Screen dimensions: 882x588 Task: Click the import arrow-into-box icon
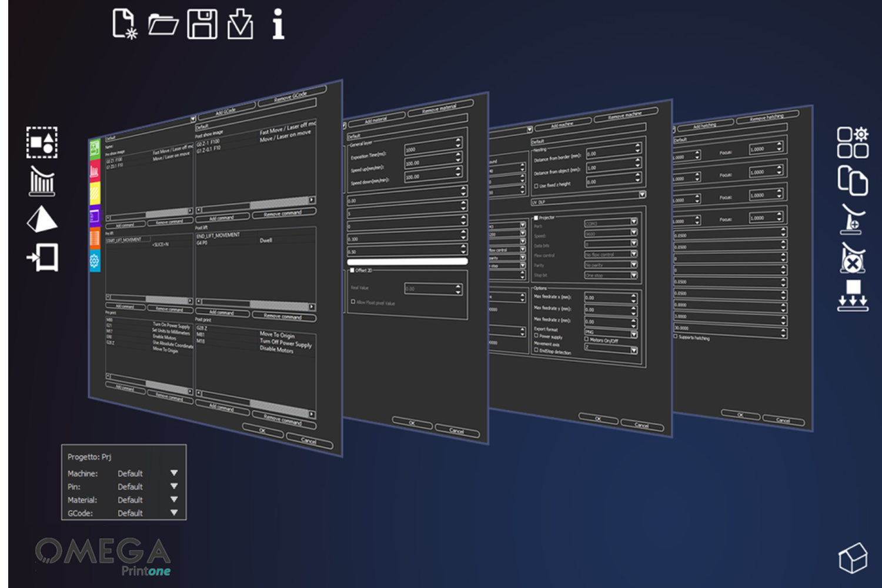(x=42, y=258)
